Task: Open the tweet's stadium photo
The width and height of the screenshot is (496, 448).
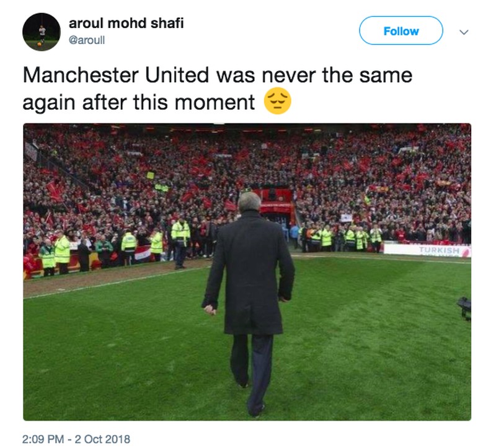Action: coord(247,272)
